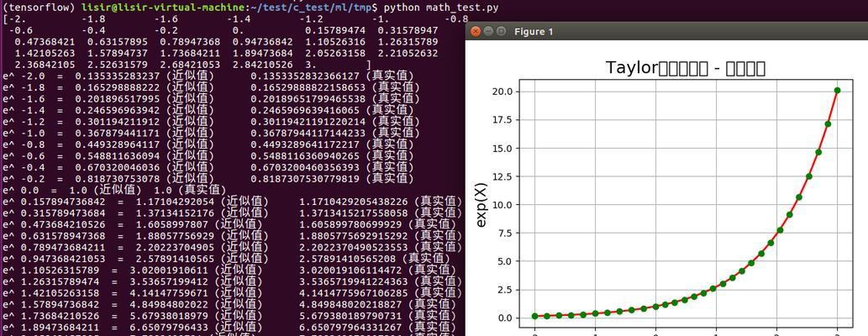
Task: Click the 20.0 y-axis tick label
Action: point(504,92)
